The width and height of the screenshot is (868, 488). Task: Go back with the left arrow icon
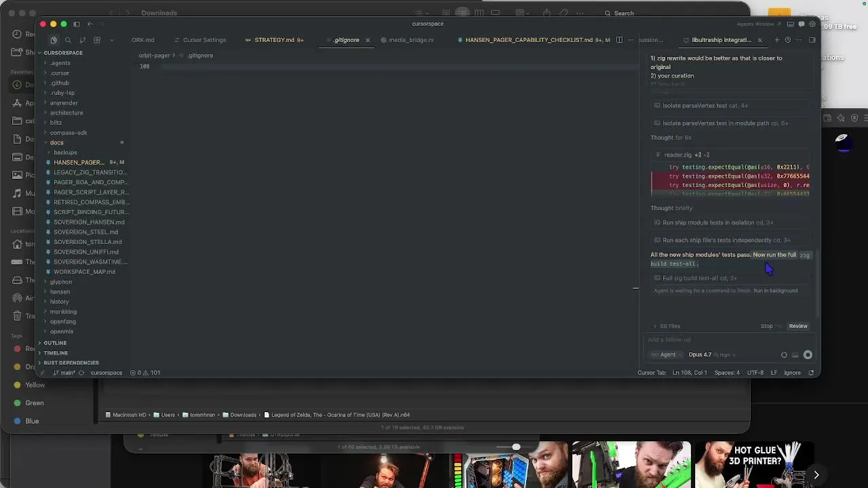90,24
